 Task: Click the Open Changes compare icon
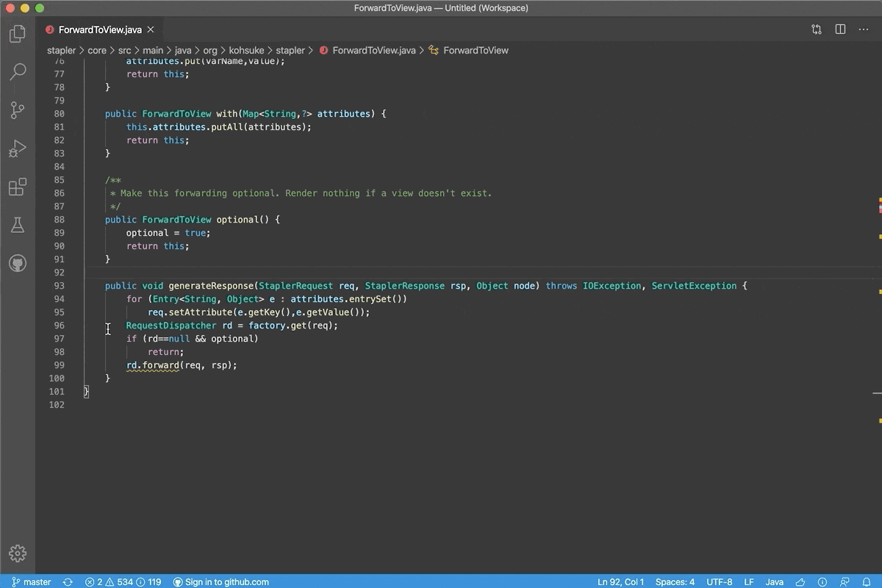tap(817, 29)
